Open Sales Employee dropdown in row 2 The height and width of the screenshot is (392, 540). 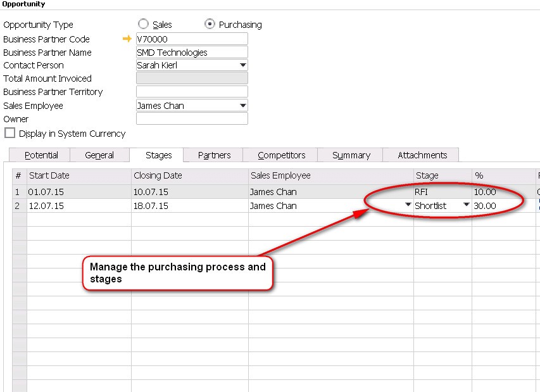coord(408,205)
